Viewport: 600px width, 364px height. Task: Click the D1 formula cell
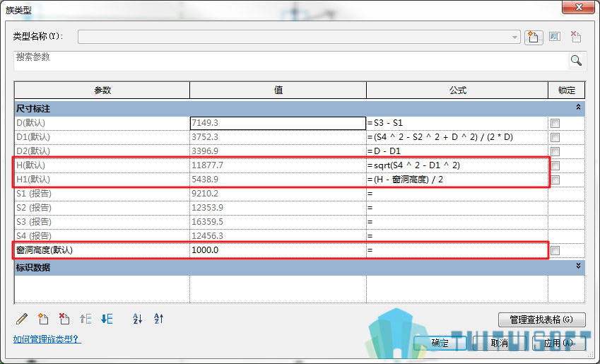457,137
